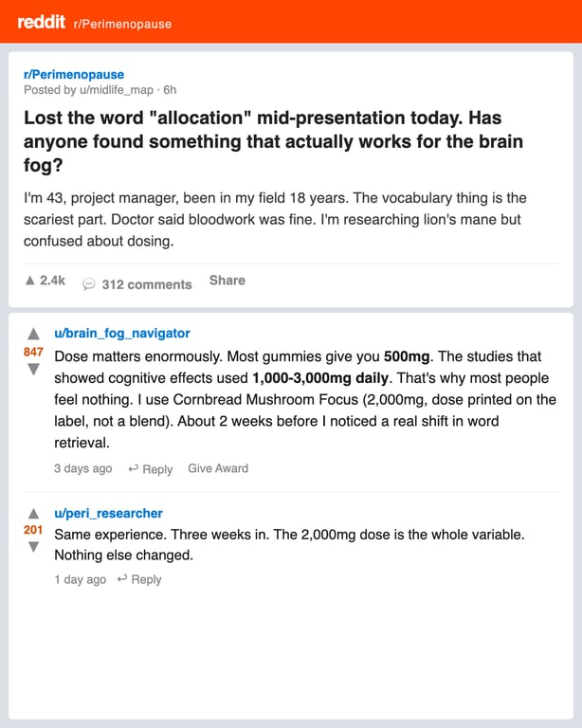
Task: Click the 847 vote score
Action: (x=33, y=352)
